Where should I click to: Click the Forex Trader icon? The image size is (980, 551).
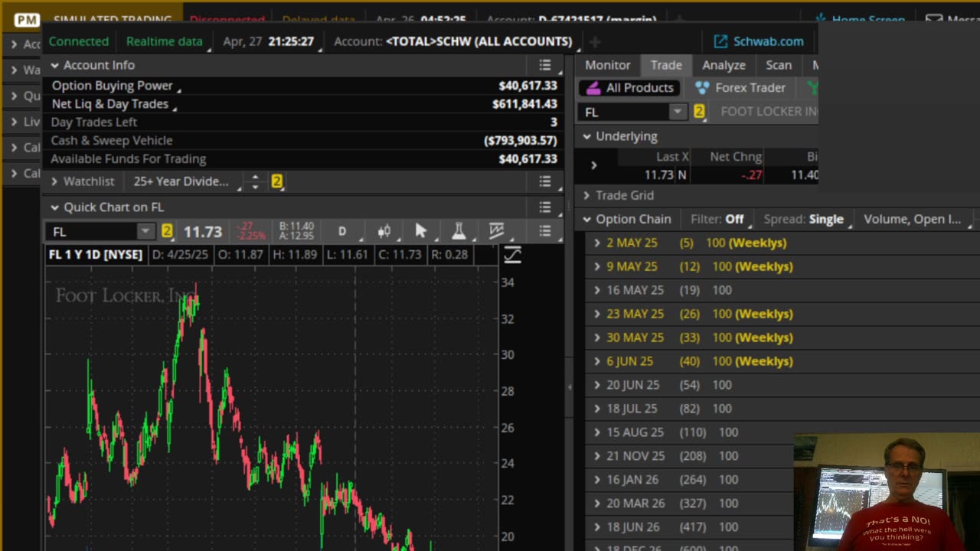tap(702, 88)
